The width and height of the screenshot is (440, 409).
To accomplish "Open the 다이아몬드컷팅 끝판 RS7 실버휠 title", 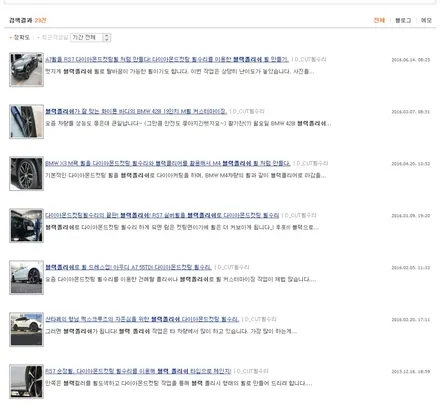I will tap(162, 215).
